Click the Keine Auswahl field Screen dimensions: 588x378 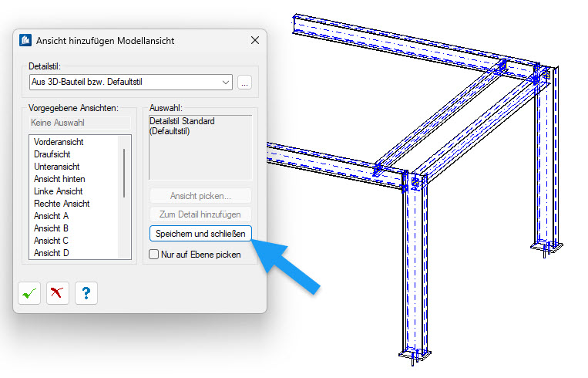80,123
